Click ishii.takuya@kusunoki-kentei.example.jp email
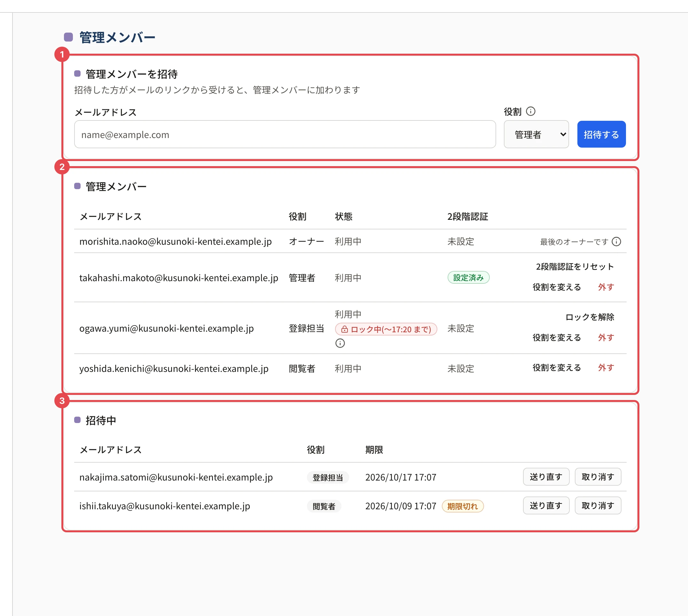 coord(165,506)
